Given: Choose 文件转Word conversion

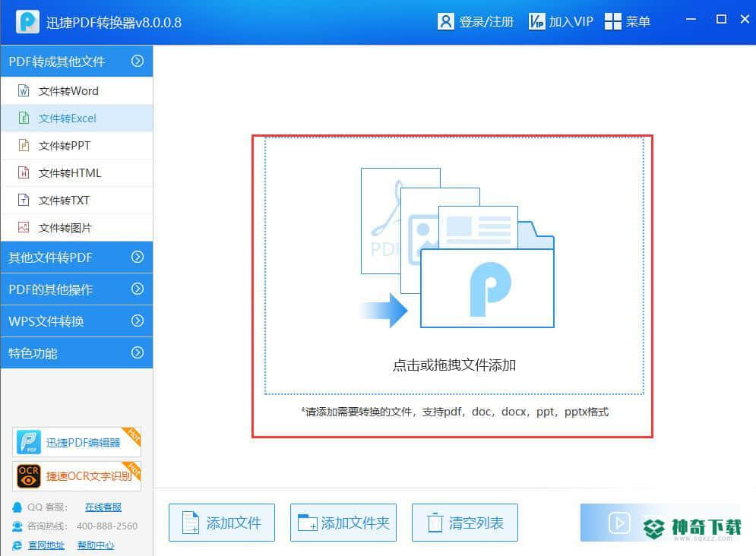Looking at the screenshot, I should pos(77,90).
